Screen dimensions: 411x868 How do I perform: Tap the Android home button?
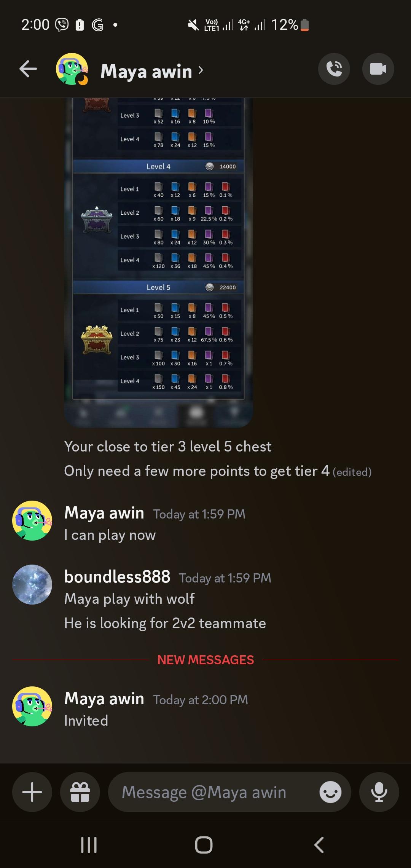click(204, 845)
